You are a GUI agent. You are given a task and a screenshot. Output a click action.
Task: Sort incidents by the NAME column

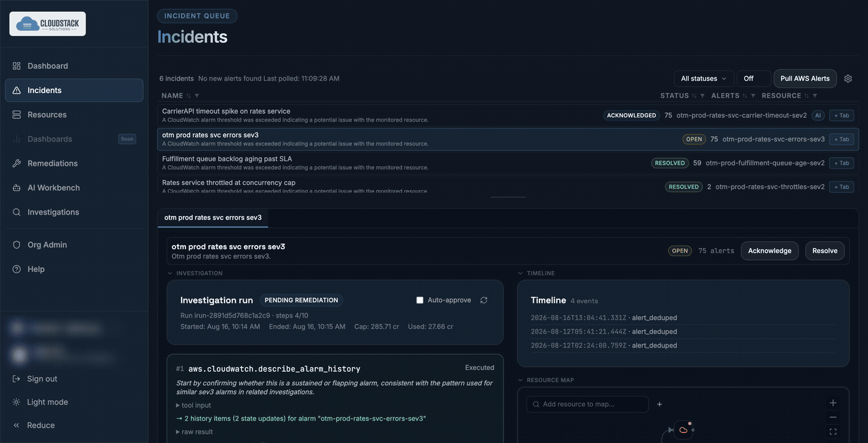188,96
